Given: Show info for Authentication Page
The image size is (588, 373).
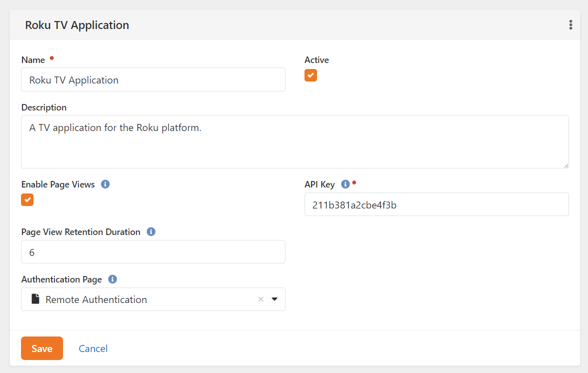Looking at the screenshot, I should (x=112, y=279).
